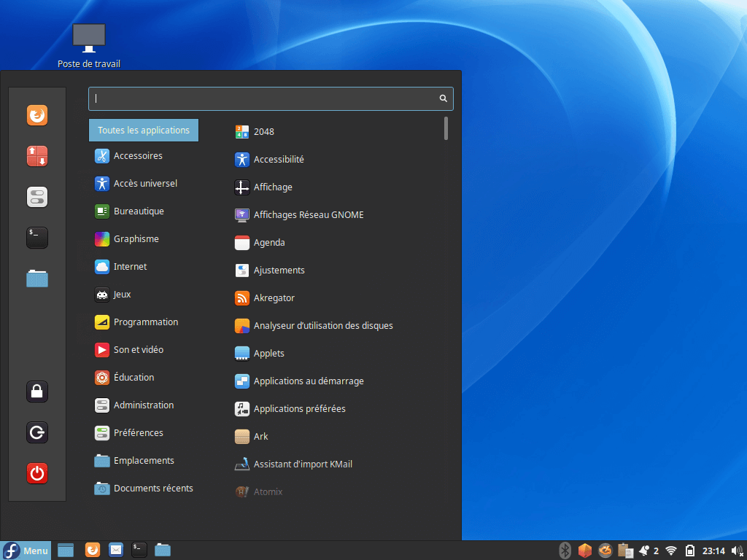Click the Bluetooth tray icon
Image resolution: width=747 pixels, height=560 pixels.
pyautogui.click(x=565, y=551)
